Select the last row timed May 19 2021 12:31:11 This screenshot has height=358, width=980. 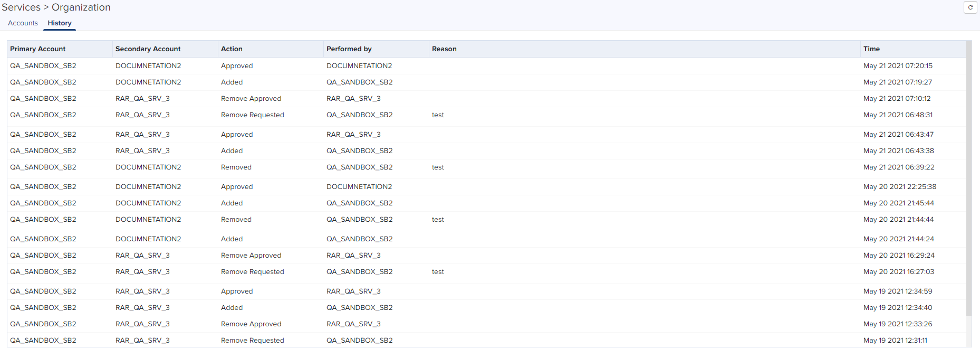895,341
